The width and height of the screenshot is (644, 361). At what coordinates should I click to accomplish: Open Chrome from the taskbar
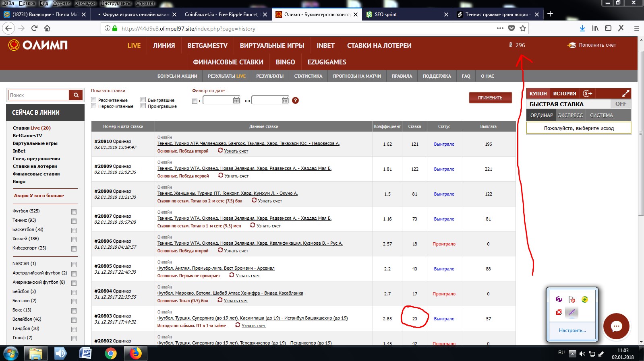(x=110, y=353)
